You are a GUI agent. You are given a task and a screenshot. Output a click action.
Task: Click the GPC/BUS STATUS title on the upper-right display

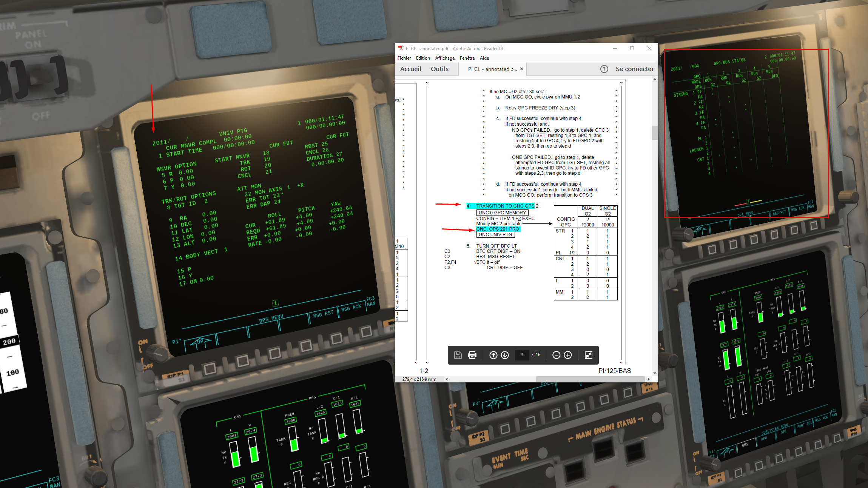coord(729,61)
